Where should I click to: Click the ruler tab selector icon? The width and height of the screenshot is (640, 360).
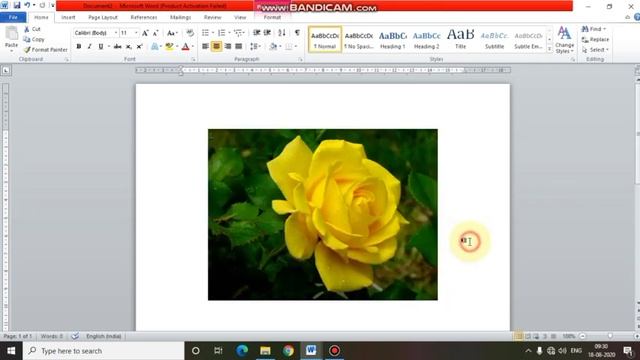(6, 71)
